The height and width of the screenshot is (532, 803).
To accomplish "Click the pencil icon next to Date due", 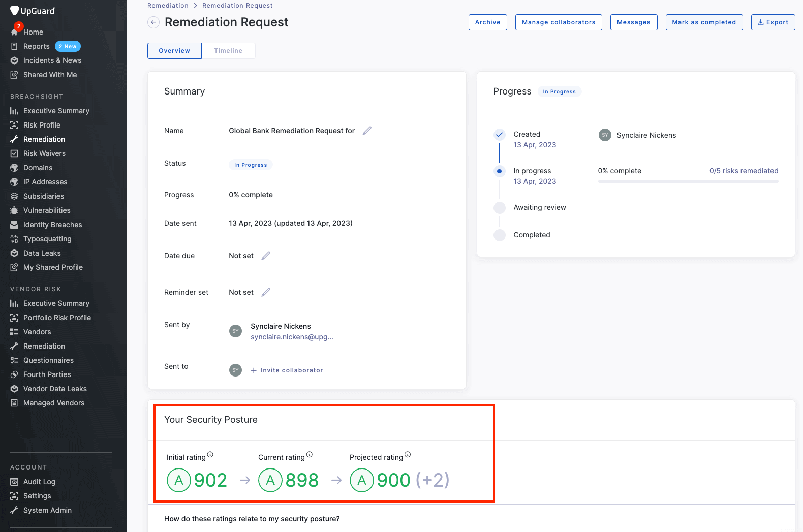I will (x=266, y=256).
